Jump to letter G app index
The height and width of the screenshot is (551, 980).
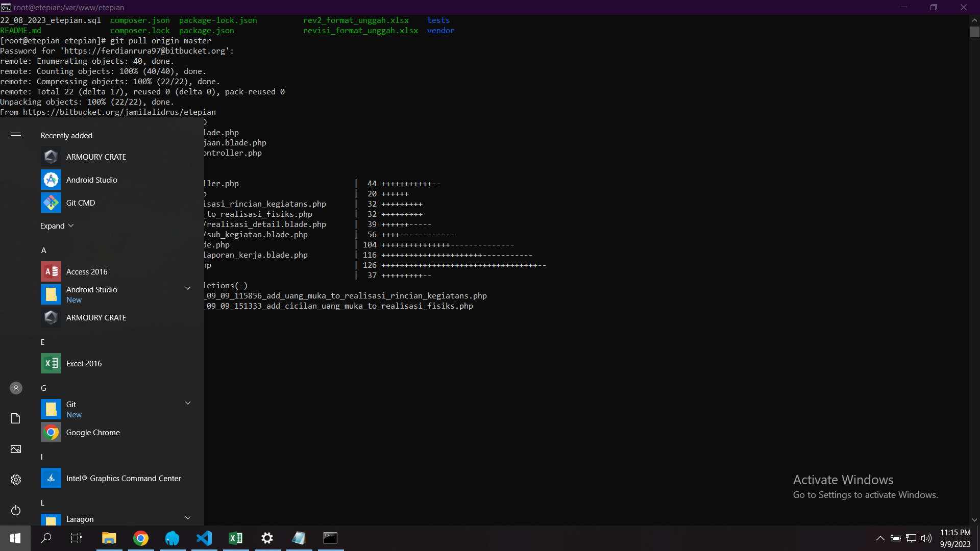[43, 388]
